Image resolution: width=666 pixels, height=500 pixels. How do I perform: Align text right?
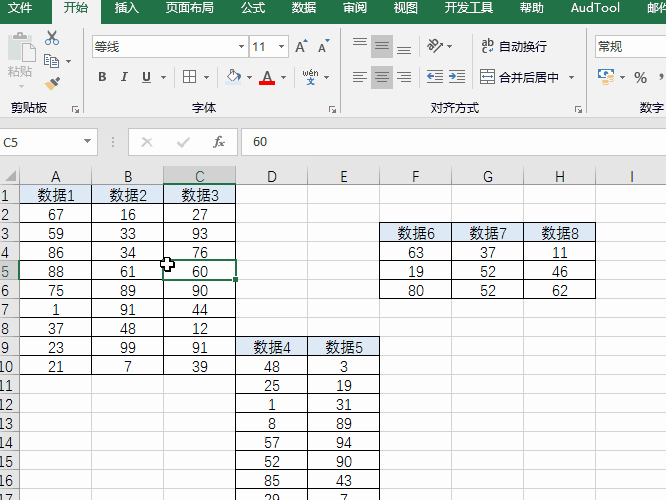tap(404, 77)
